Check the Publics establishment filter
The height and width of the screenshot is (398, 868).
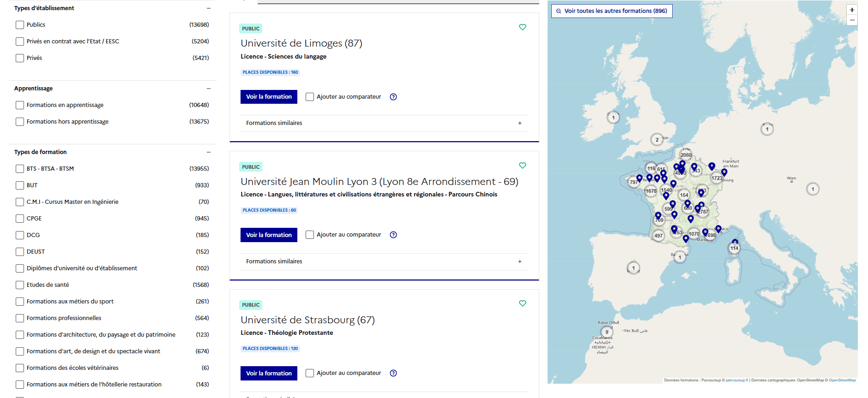pos(20,25)
